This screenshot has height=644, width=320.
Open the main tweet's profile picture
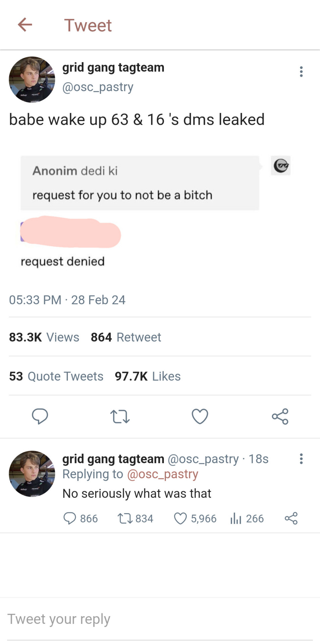[32, 79]
